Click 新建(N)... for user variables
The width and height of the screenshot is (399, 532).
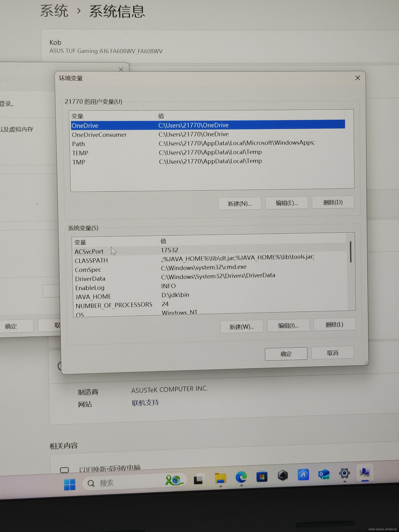[x=240, y=204]
